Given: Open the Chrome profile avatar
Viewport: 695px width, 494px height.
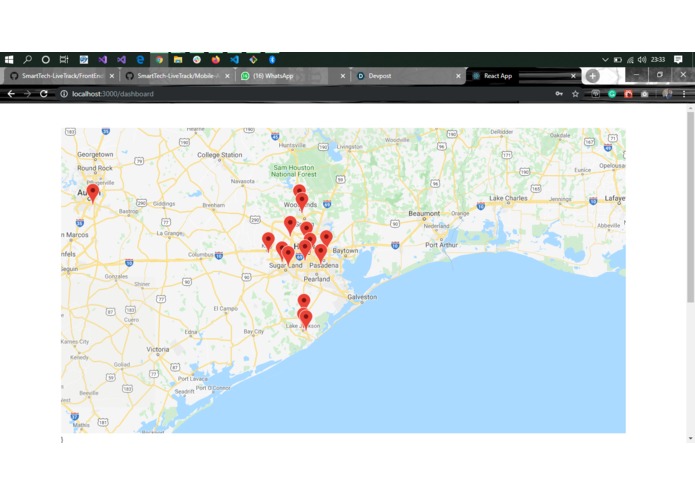Looking at the screenshot, I should click(667, 93).
